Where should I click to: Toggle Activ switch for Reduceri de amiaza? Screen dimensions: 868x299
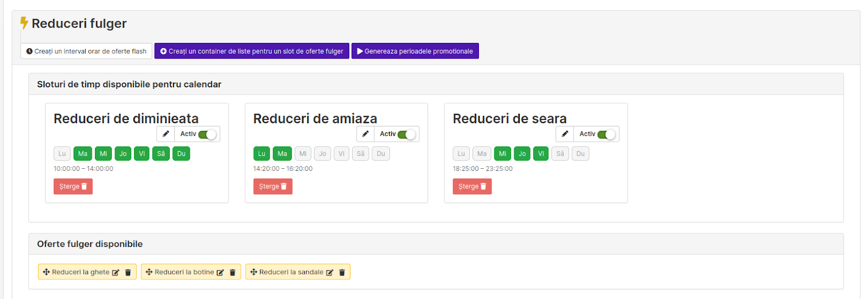pyautogui.click(x=406, y=135)
